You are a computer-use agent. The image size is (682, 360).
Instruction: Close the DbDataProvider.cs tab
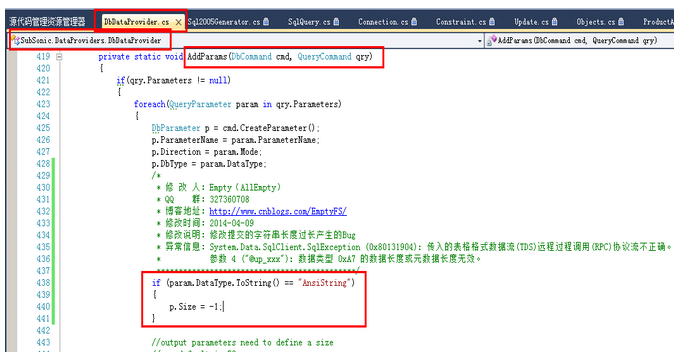pyautogui.click(x=178, y=22)
